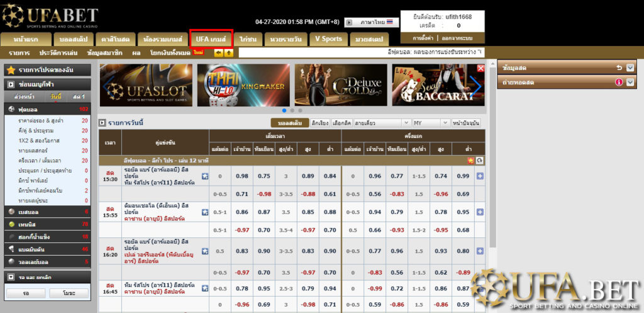The height and width of the screenshot is (313, 644).
Task: Expand more bets plus for 15:55 match
Action: click(x=480, y=212)
